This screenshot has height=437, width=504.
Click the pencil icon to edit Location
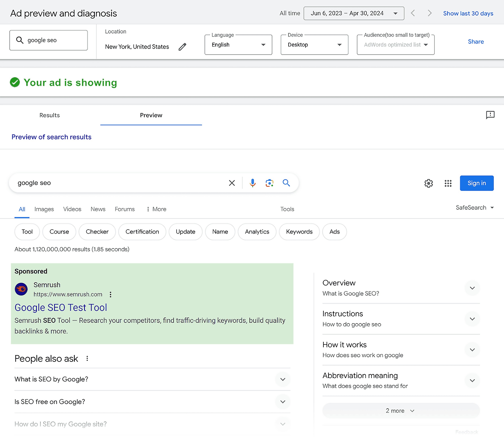click(182, 46)
